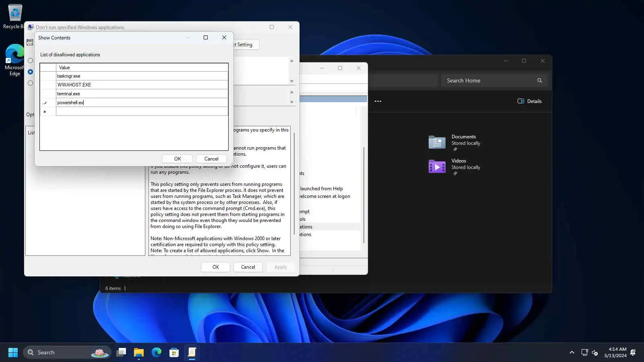The image size is (644, 362).
Task: Toggle the Details pane in File Explorer
Action: (530, 101)
